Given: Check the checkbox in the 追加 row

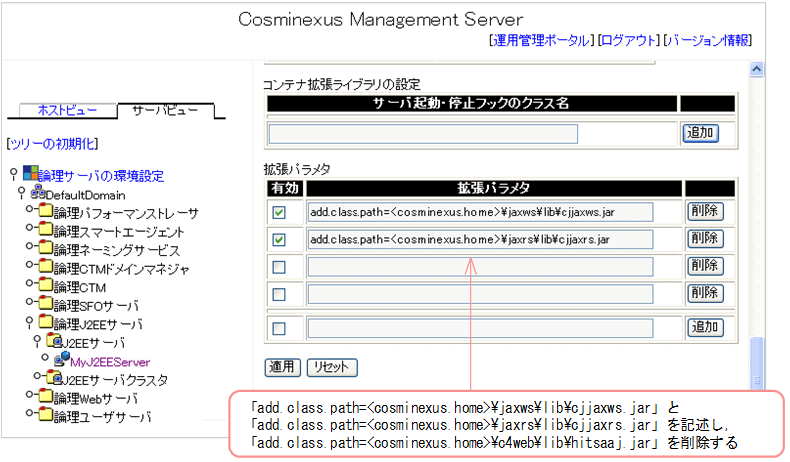Looking at the screenshot, I should [279, 328].
